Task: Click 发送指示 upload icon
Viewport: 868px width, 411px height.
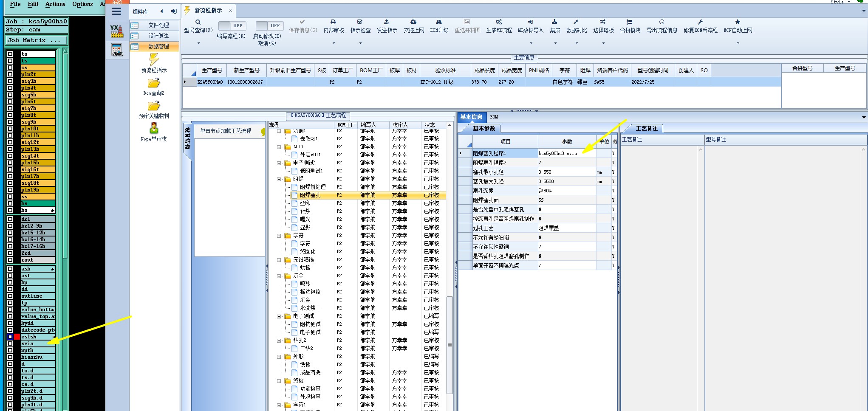Action: 387,26
